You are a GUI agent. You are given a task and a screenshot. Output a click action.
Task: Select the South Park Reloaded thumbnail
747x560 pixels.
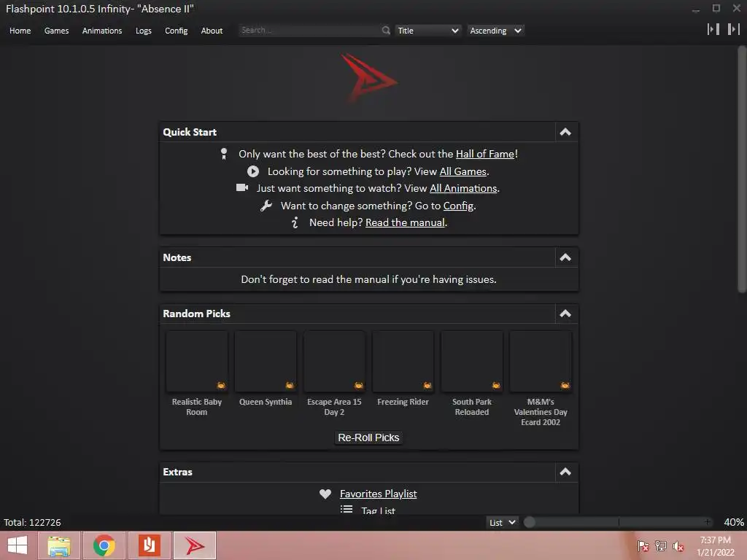tap(472, 362)
